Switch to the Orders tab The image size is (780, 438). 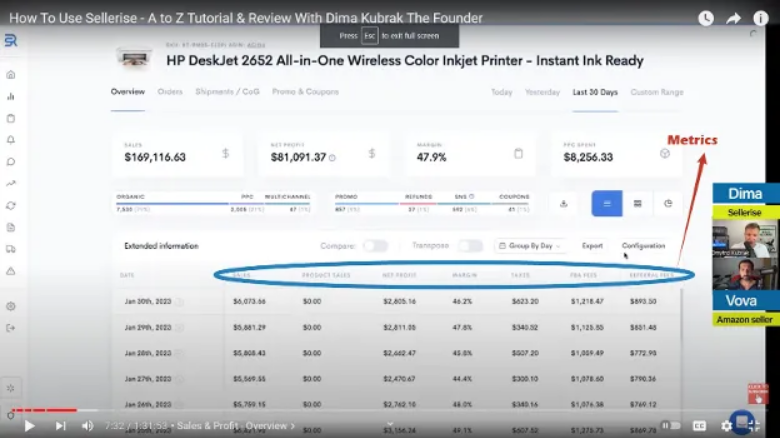[x=170, y=92]
